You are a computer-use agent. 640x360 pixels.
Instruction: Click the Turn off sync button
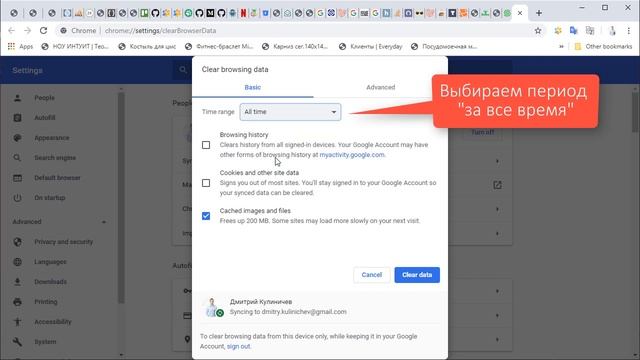483,132
